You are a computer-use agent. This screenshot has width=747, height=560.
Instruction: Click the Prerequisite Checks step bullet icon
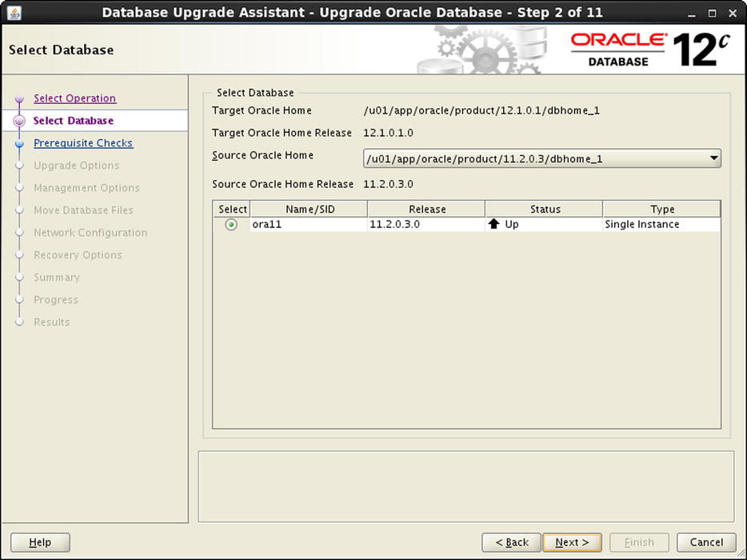click(19, 143)
